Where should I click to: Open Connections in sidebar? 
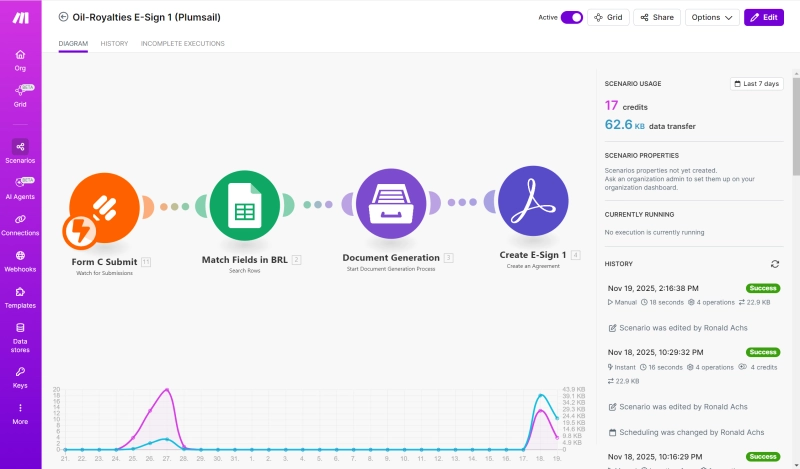click(20, 225)
